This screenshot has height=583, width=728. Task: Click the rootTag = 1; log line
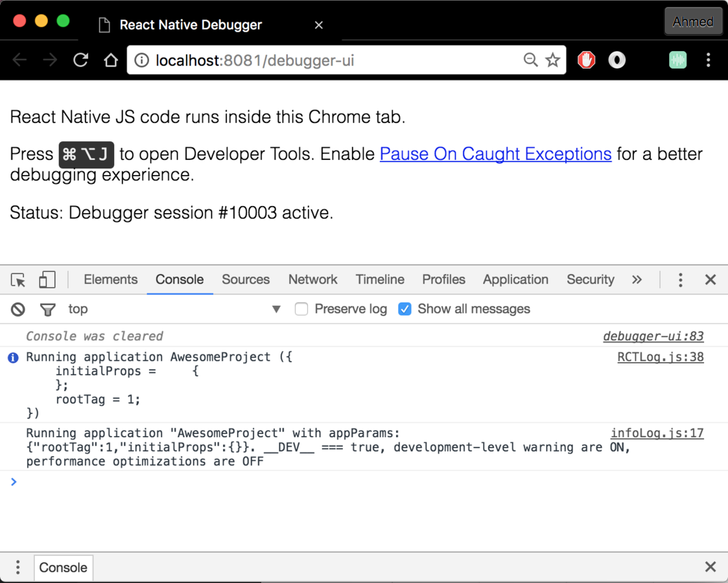click(98, 399)
